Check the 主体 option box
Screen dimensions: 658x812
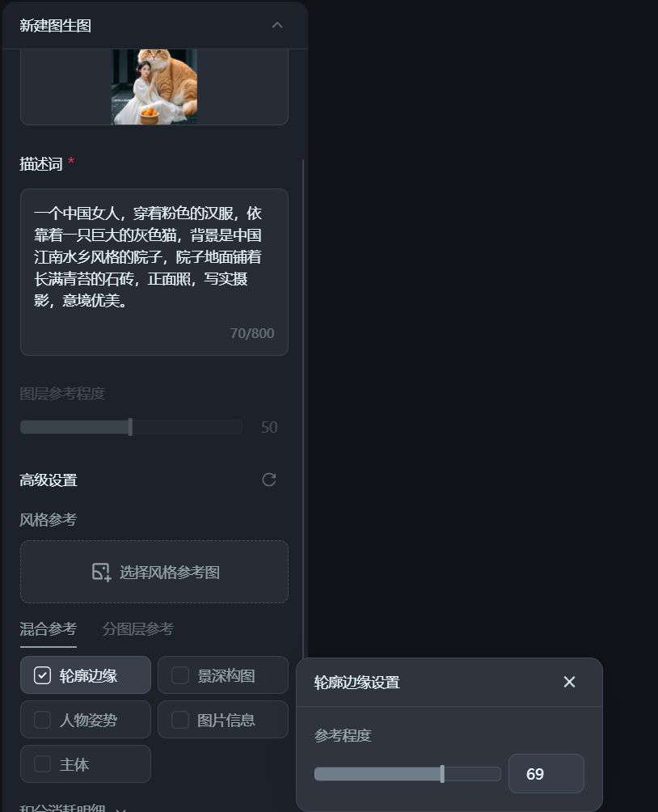point(43,763)
